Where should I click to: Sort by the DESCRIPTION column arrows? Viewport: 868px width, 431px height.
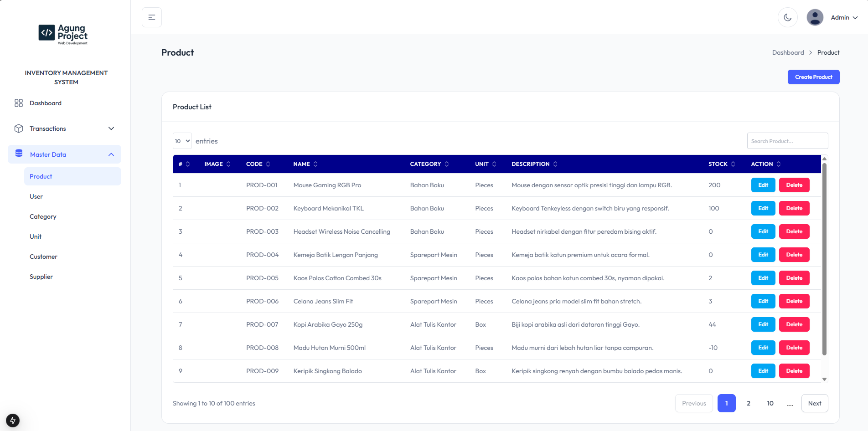(555, 164)
